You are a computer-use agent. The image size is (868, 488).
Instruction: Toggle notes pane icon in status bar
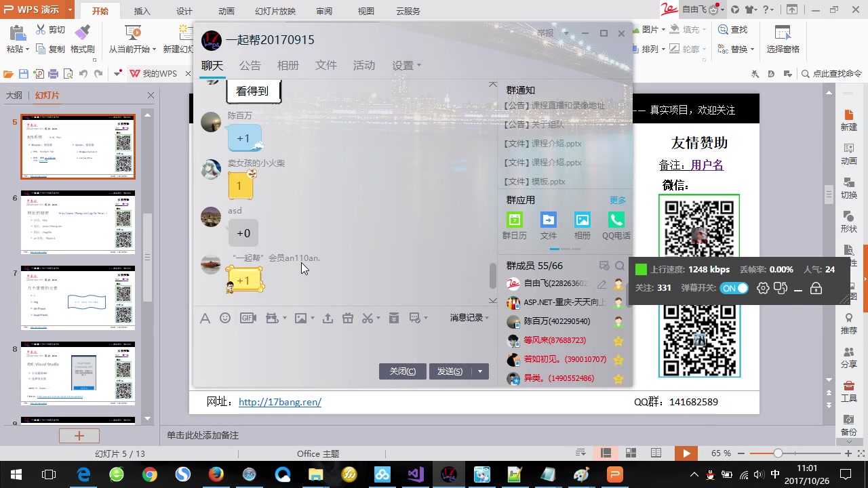580,453
